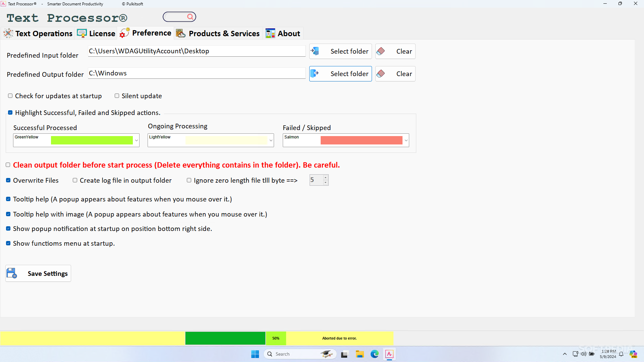Click Task View taskbar icon

pyautogui.click(x=344, y=354)
